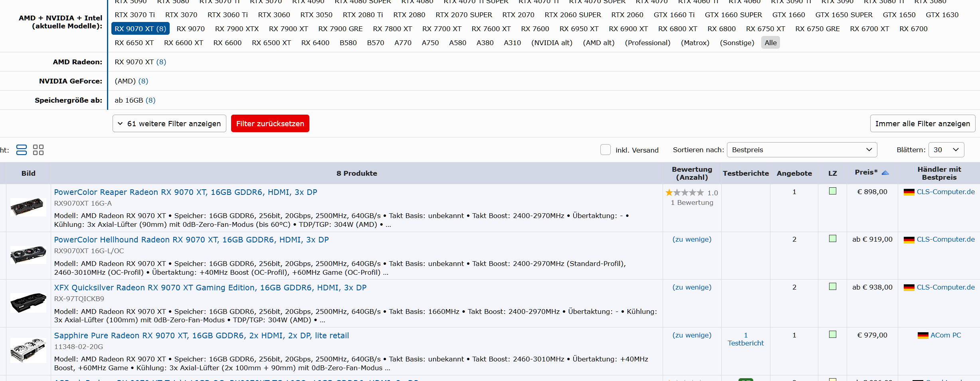Reset filters with Filter zurücksetzen
The height and width of the screenshot is (381, 980).
[270, 124]
